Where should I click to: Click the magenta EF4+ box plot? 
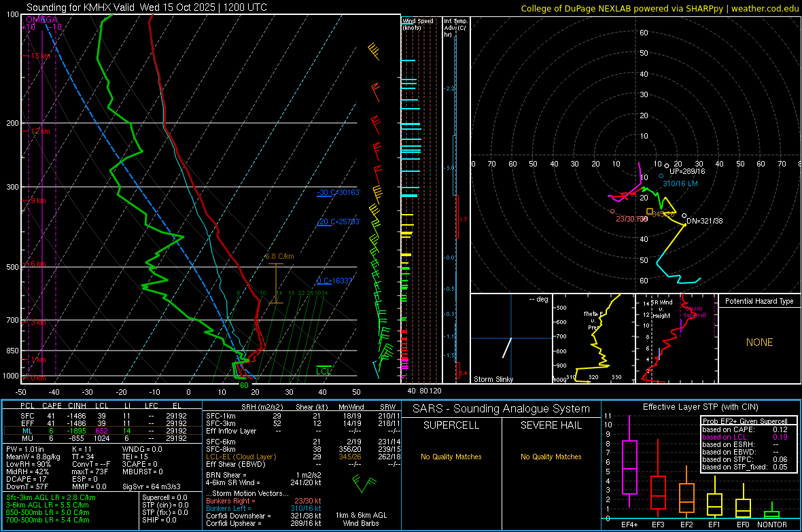[x=629, y=461]
